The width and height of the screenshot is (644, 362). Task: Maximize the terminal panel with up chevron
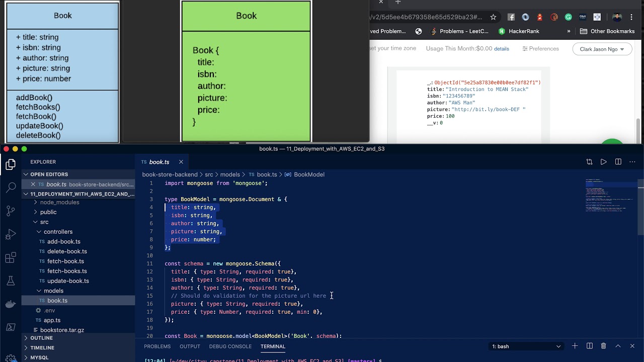click(618, 346)
